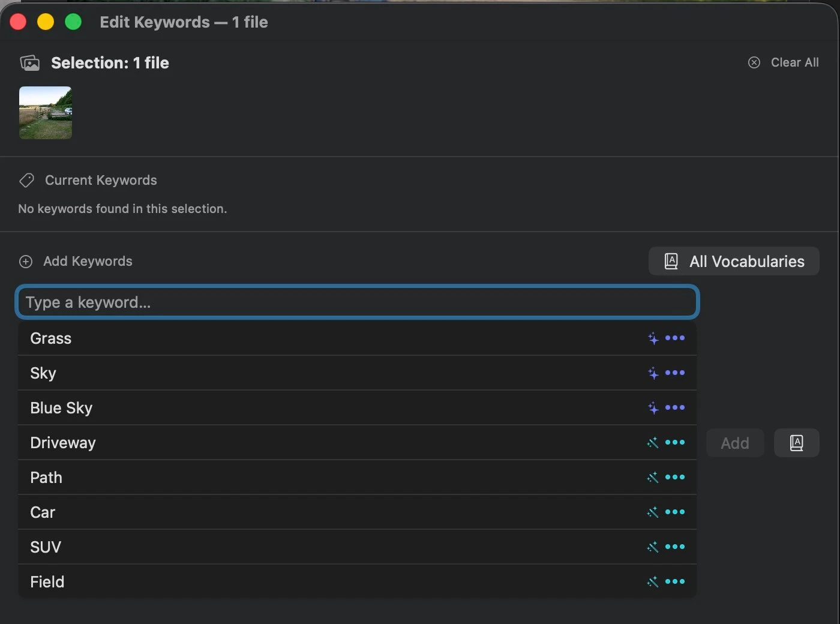
Task: Choose the Field keyword suggestion
Action: (358, 581)
